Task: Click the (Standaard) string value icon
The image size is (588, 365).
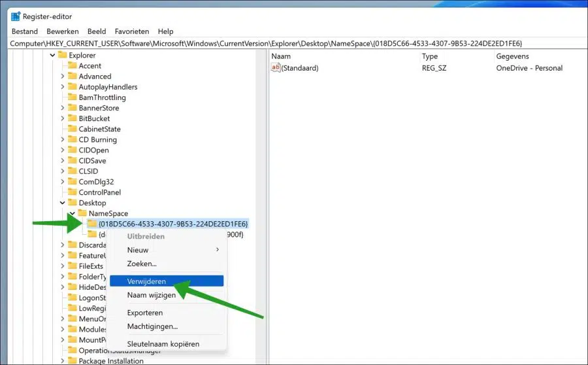Action: (276, 67)
